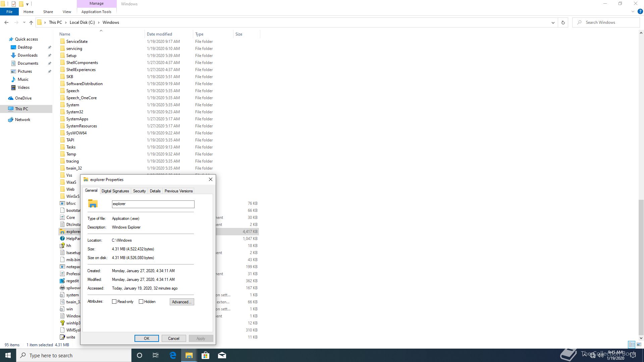The image size is (644, 362).
Task: Click the Search Windows box
Action: point(606,22)
